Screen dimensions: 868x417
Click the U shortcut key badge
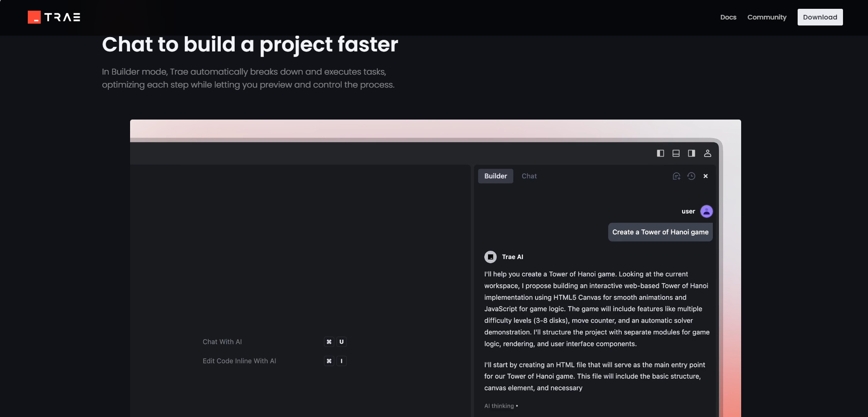pyautogui.click(x=342, y=342)
